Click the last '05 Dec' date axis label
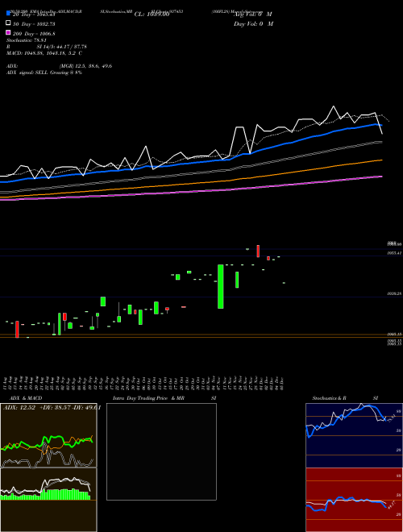 281,383
